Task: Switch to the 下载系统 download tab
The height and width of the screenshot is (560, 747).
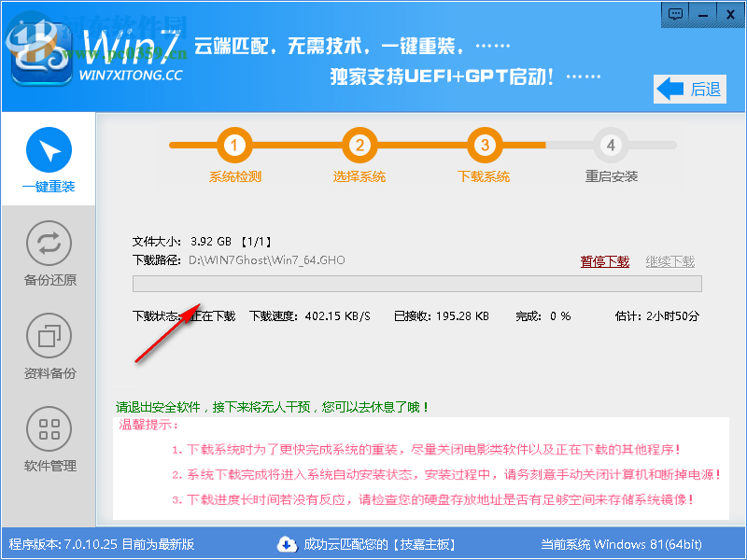Action: pos(483,175)
